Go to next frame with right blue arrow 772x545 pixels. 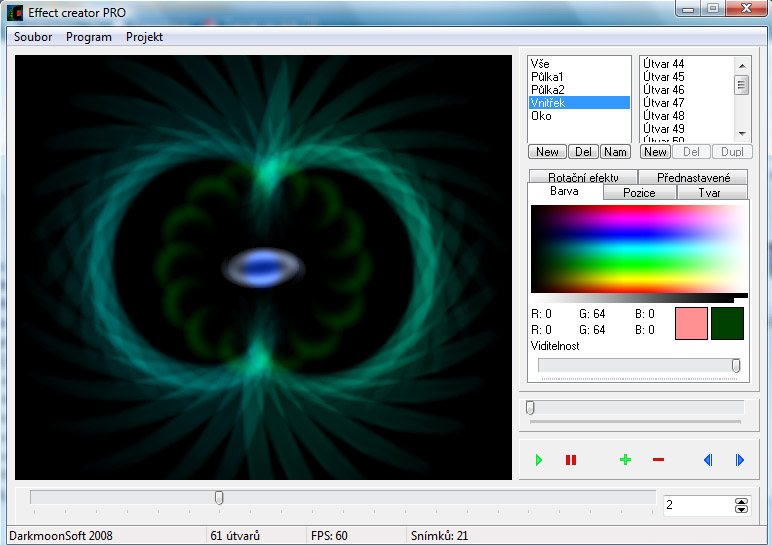[x=740, y=460]
